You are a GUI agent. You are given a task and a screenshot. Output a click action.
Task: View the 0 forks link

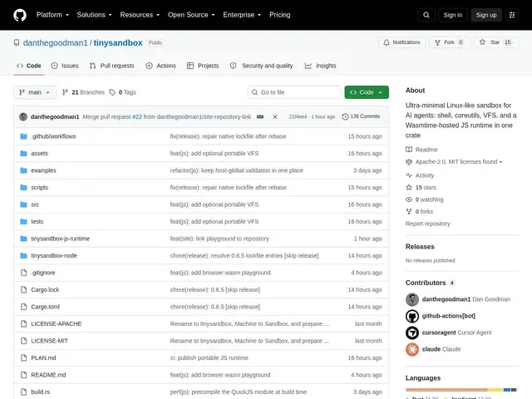(424, 212)
